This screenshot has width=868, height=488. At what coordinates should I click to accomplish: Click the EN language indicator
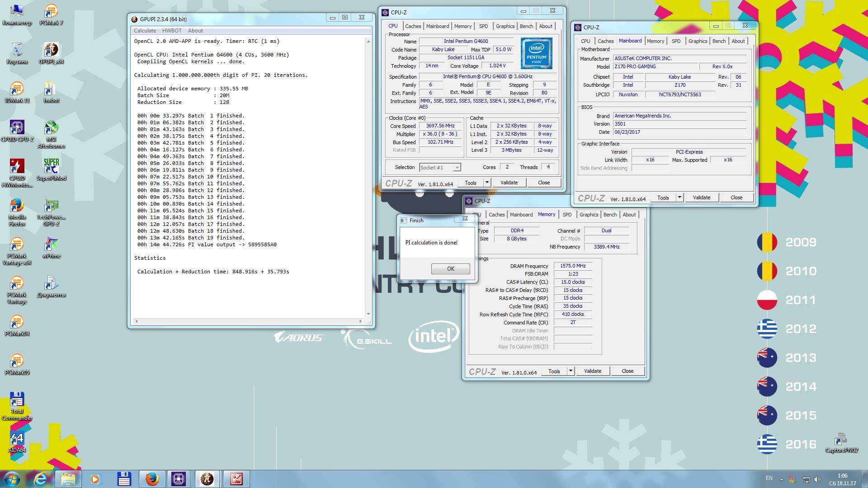coord(769,478)
